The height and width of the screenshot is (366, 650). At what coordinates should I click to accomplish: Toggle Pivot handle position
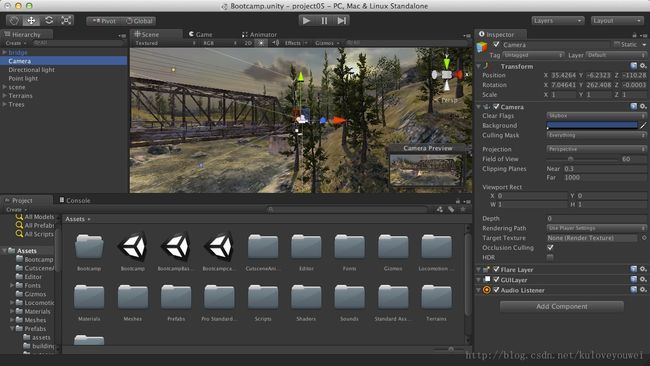(104, 21)
